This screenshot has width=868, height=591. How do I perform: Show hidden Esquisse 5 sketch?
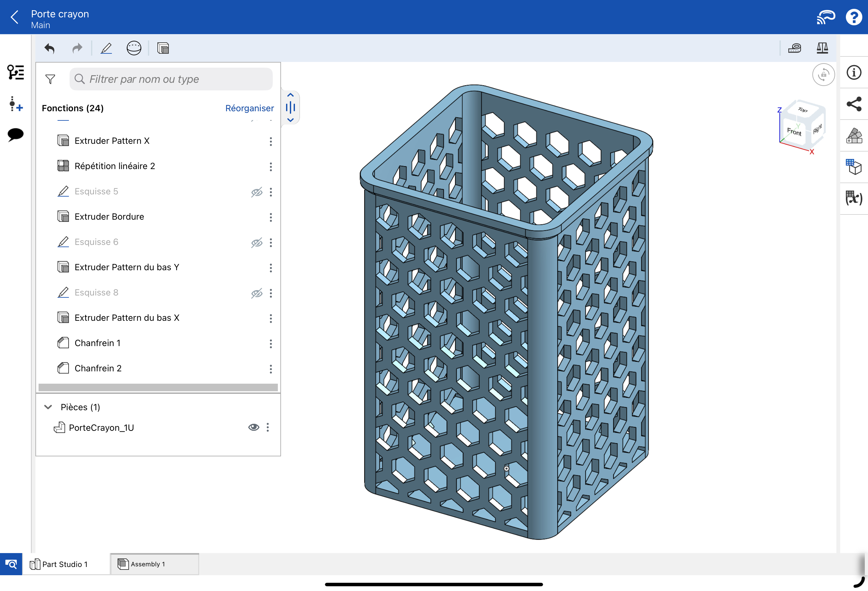(257, 192)
